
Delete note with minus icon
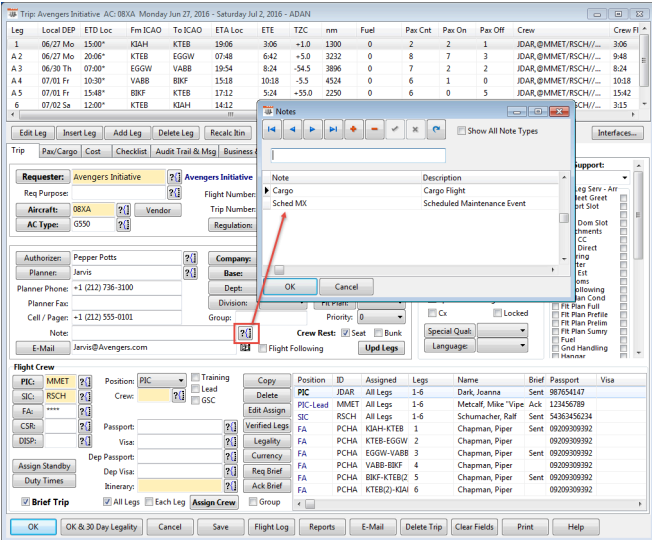[x=374, y=130]
